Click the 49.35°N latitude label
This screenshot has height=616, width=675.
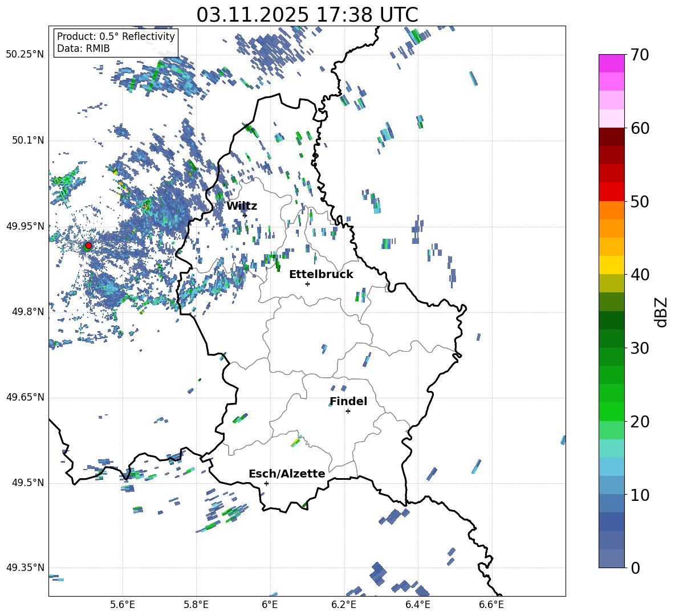(25, 568)
